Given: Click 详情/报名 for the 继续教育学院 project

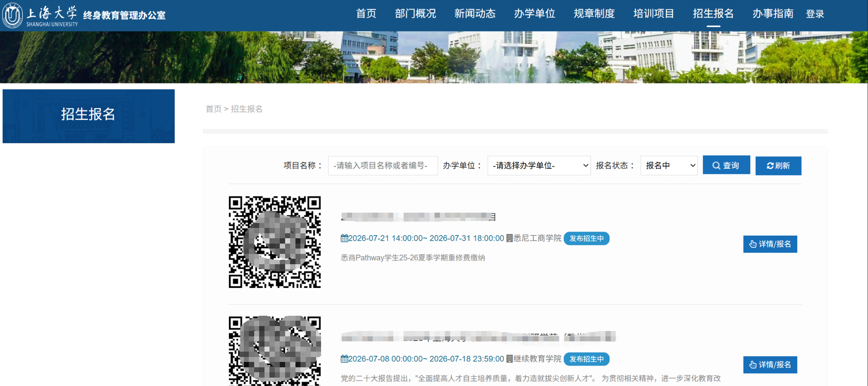Looking at the screenshot, I should click(x=770, y=365).
